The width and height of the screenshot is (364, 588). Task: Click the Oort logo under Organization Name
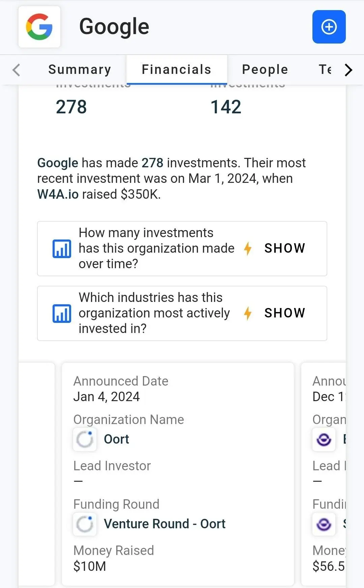click(x=85, y=439)
